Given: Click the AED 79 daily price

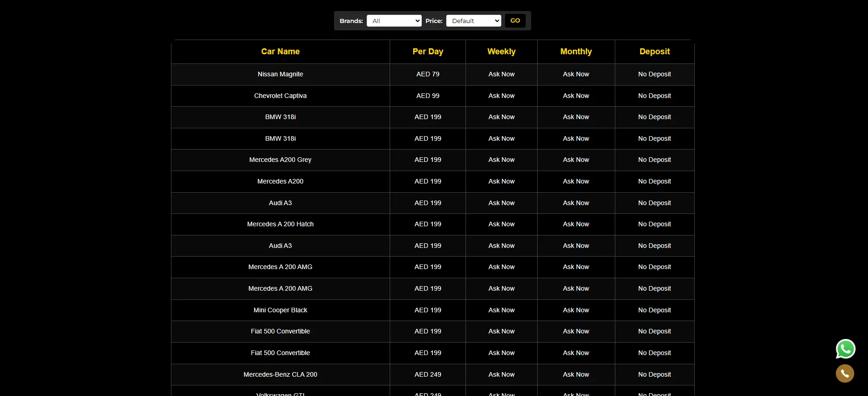Looking at the screenshot, I should (428, 74).
